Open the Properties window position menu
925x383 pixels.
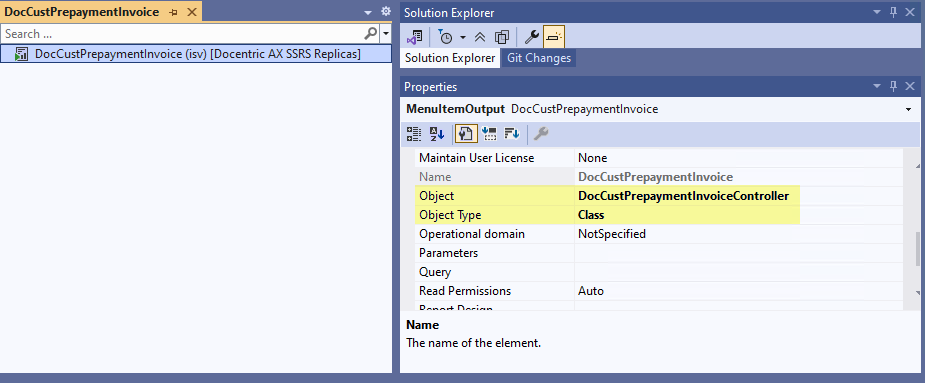877,87
